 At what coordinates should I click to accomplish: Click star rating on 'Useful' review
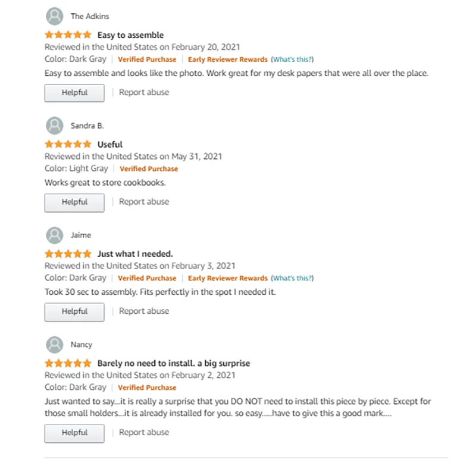(x=68, y=145)
